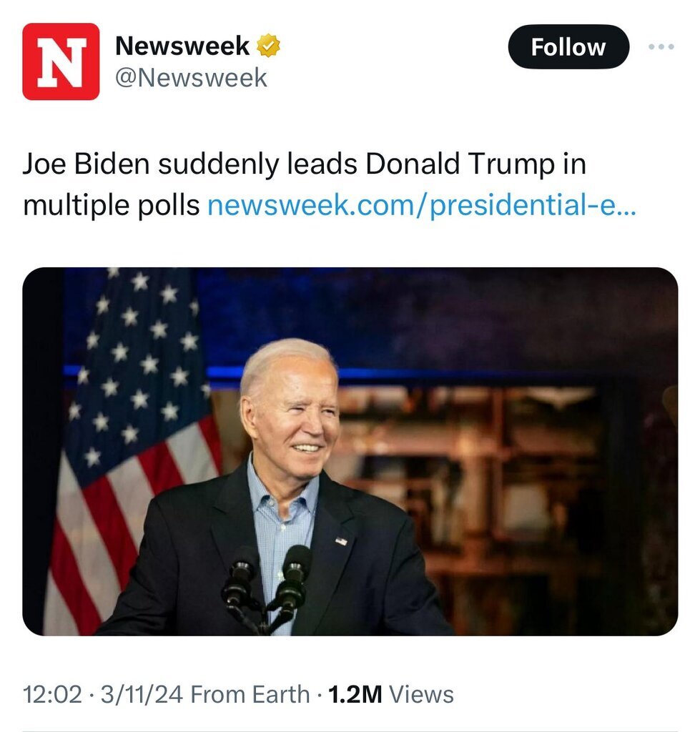Viewport: 700px width, 732px height.
Task: Click the 1.2M view count number
Action: (x=355, y=694)
